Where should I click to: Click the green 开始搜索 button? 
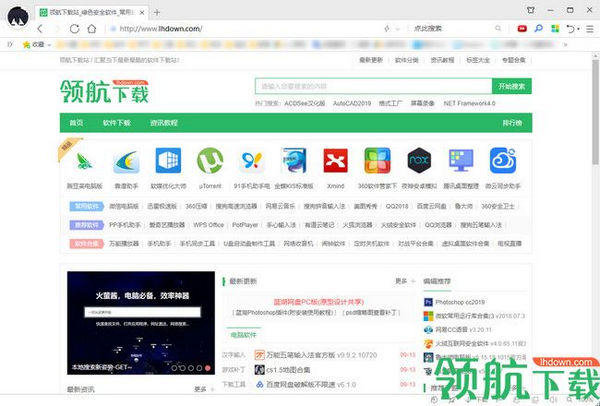(512, 86)
